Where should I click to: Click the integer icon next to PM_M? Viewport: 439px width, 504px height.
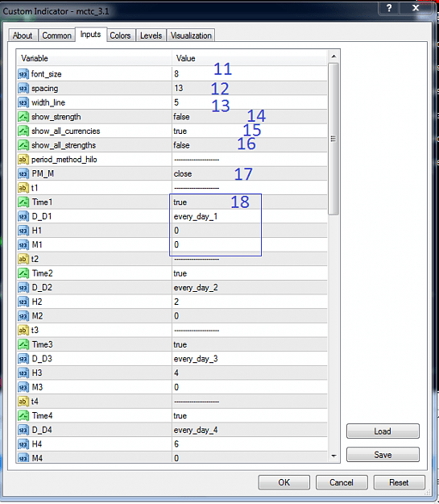(x=23, y=173)
